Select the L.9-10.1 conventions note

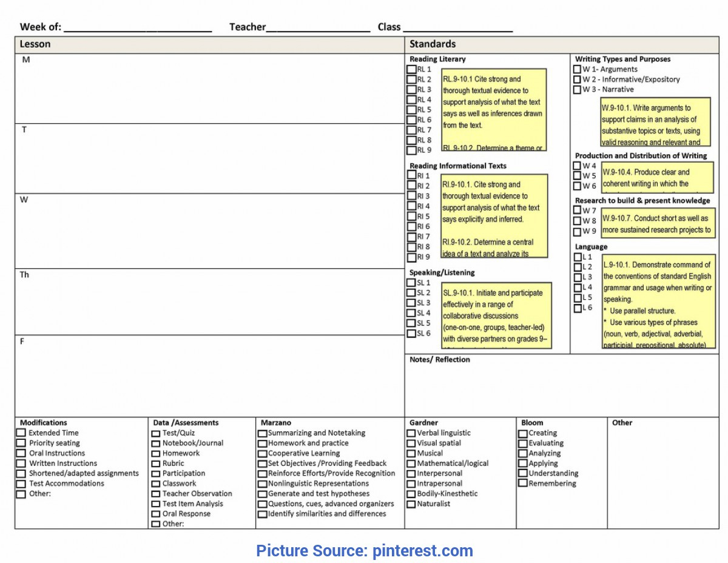tap(659, 302)
